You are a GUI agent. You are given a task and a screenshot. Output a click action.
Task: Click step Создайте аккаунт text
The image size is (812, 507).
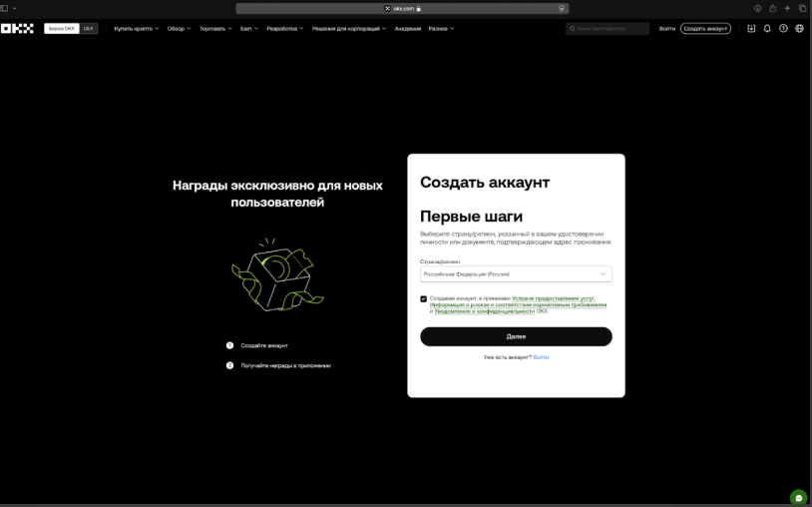pyautogui.click(x=264, y=345)
